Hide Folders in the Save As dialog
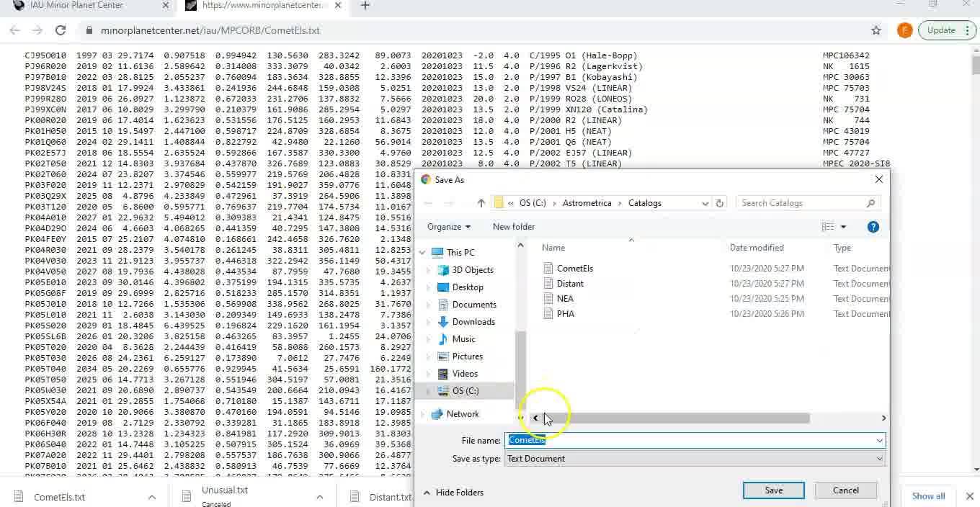Image resolution: width=980 pixels, height=507 pixels. 453,493
